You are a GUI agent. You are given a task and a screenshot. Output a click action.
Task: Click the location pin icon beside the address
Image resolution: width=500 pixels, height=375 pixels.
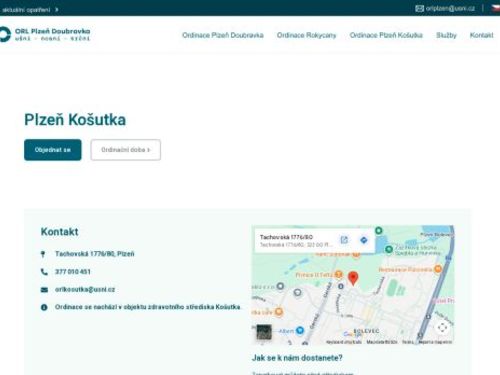tap(43, 254)
